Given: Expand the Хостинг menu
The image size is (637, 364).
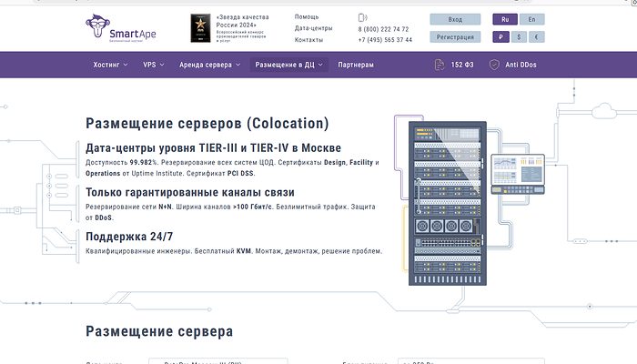Looking at the screenshot, I should point(110,65).
